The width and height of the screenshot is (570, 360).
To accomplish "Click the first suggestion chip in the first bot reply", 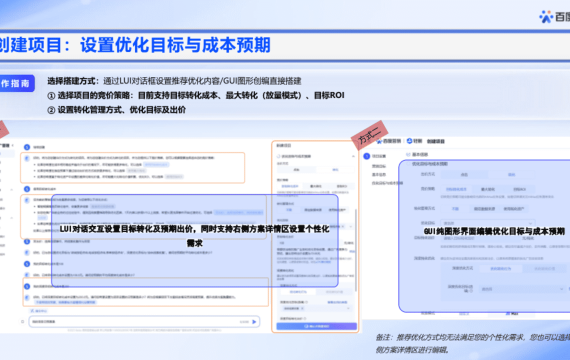I will coord(156,165).
